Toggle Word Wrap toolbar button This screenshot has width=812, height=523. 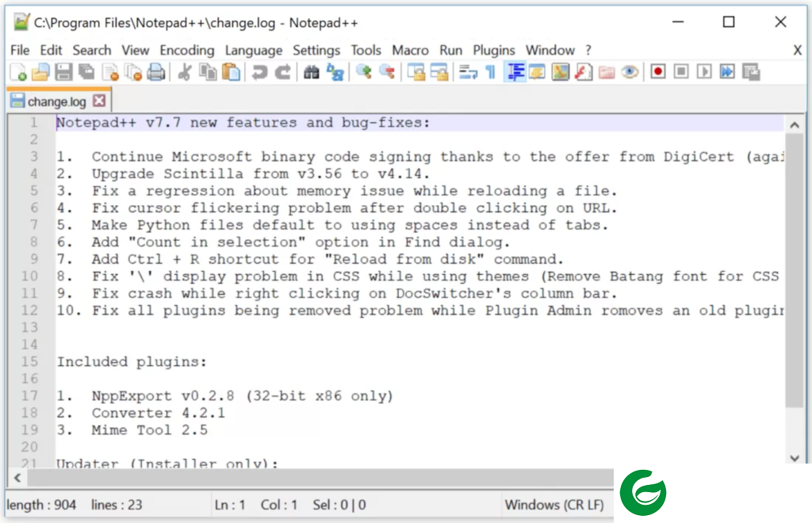(468, 72)
